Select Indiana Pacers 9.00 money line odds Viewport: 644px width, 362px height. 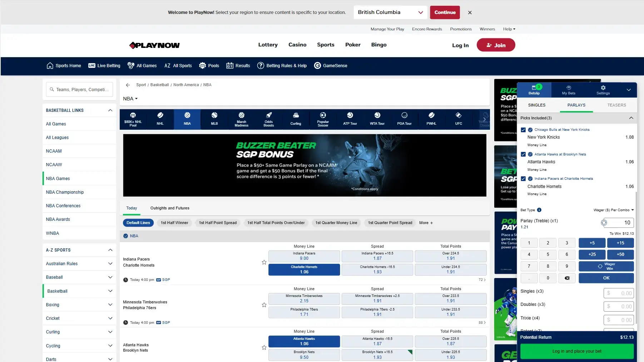(x=304, y=256)
